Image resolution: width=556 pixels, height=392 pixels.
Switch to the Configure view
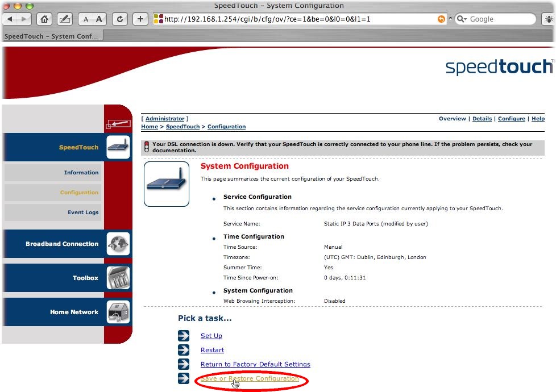511,119
